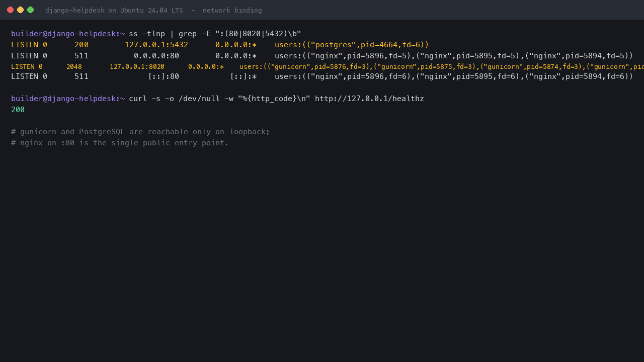644x362 pixels.
Task: Click the nginx users entry with fd=6
Action: (x=454, y=76)
